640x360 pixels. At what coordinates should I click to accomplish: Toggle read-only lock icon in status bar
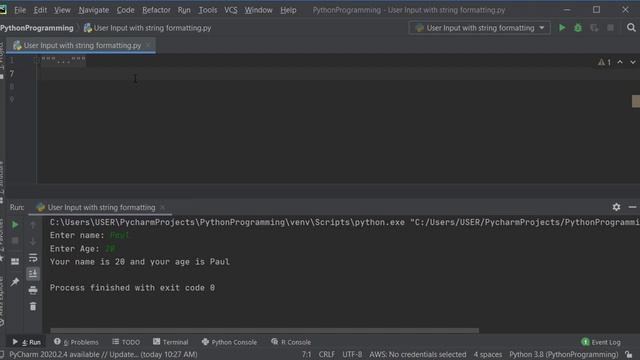(x=629, y=355)
